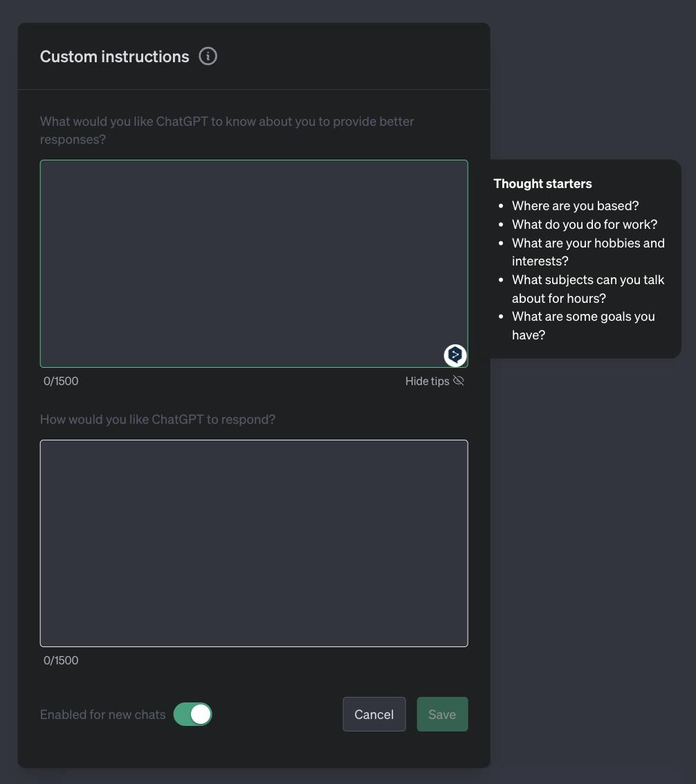Screen dimensions: 696x784
Task: Click 'What are some goals you have?' tip
Action: tap(583, 326)
